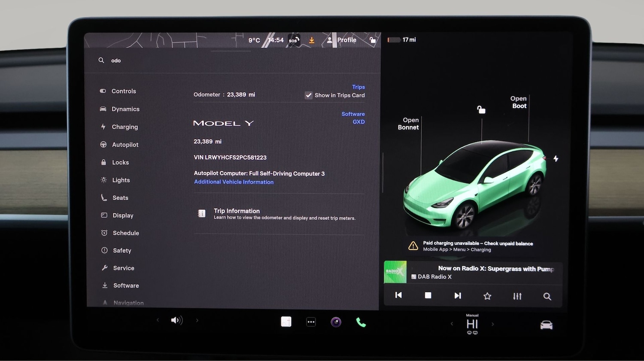Open Additional Vehicle Information link

[x=234, y=182]
